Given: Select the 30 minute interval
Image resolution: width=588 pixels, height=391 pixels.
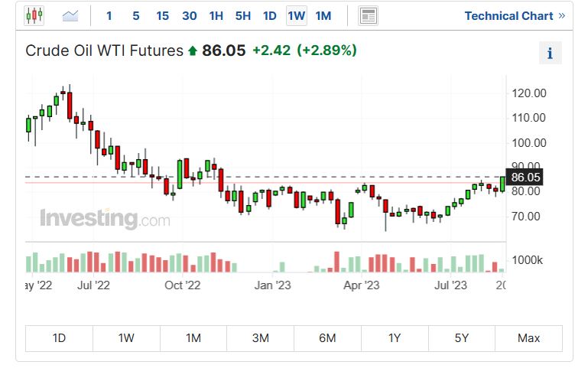Looking at the screenshot, I should coord(190,16).
